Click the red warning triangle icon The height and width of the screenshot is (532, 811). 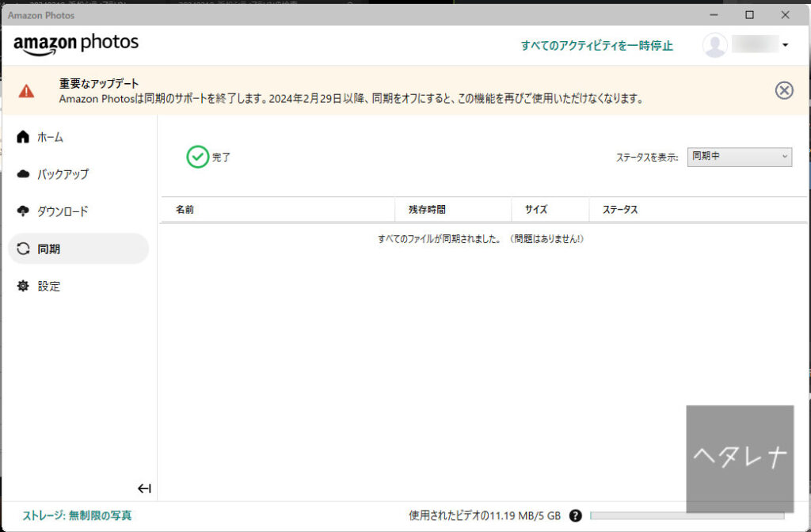click(x=27, y=91)
